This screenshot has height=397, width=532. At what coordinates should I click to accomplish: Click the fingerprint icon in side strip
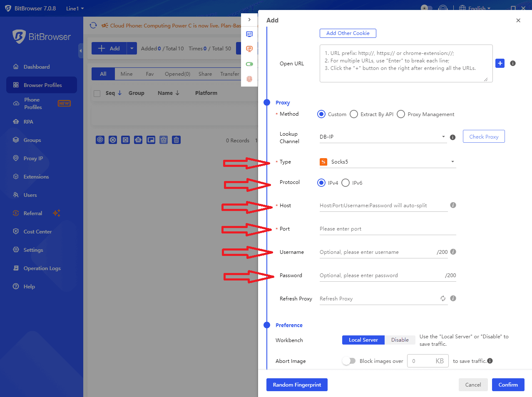249,79
